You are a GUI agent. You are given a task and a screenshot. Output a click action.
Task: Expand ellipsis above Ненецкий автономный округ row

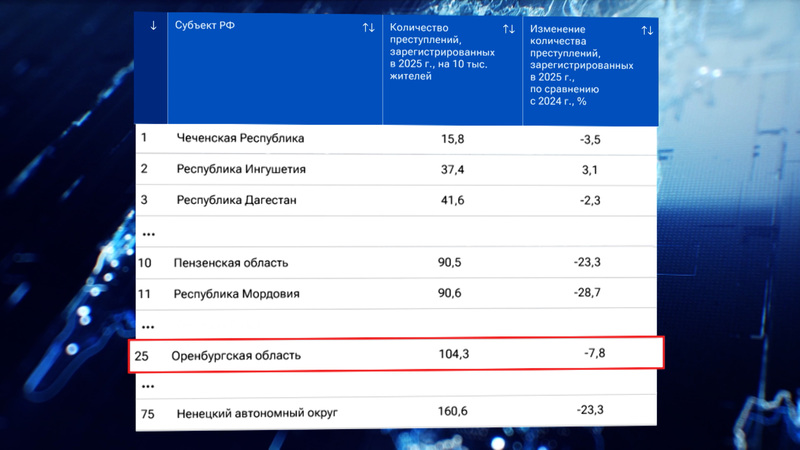[x=149, y=385]
